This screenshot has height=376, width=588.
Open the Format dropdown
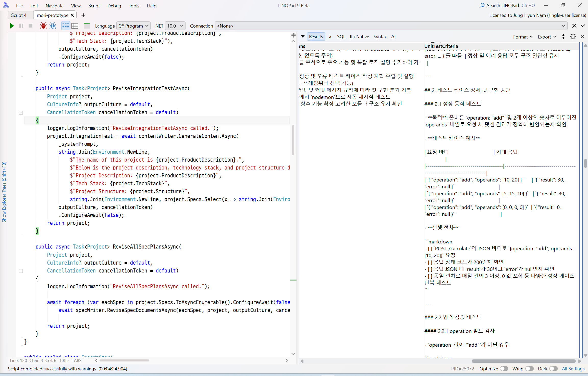(523, 37)
